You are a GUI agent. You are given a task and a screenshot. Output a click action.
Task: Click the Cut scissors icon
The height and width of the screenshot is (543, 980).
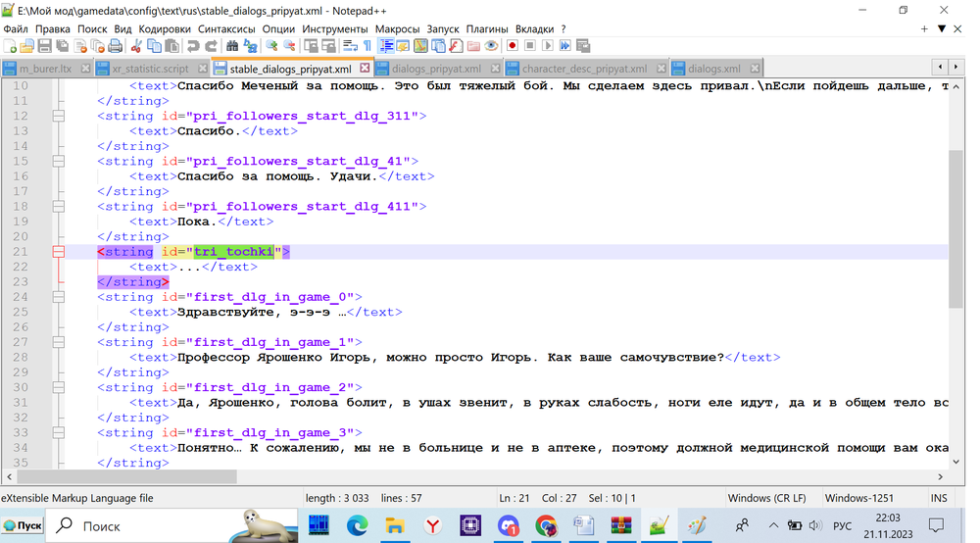(x=137, y=46)
